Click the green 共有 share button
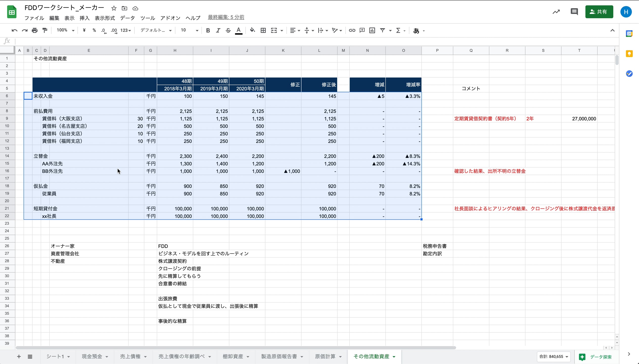Screen dimensions: 639x364 coord(599,12)
